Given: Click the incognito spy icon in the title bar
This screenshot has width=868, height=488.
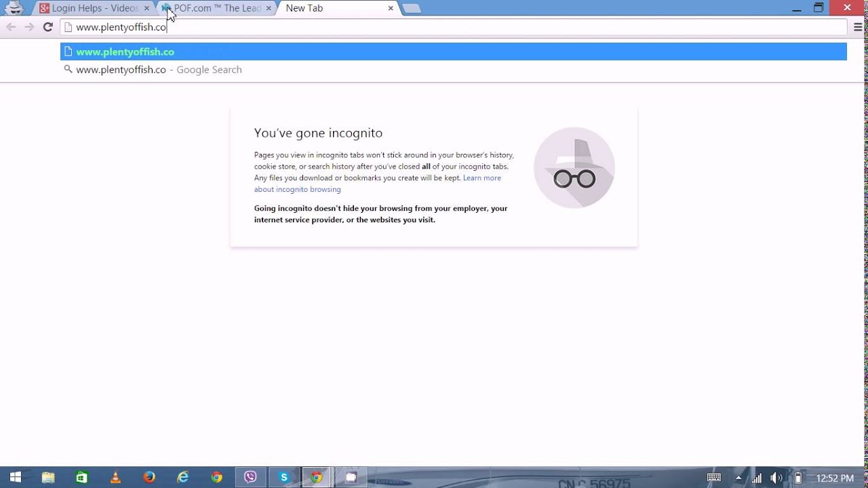Looking at the screenshot, I should (14, 8).
